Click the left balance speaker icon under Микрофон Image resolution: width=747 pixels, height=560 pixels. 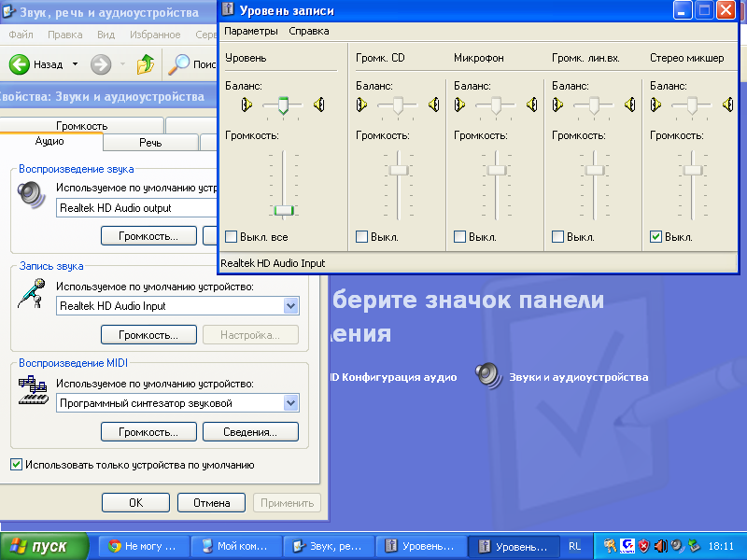(459, 105)
